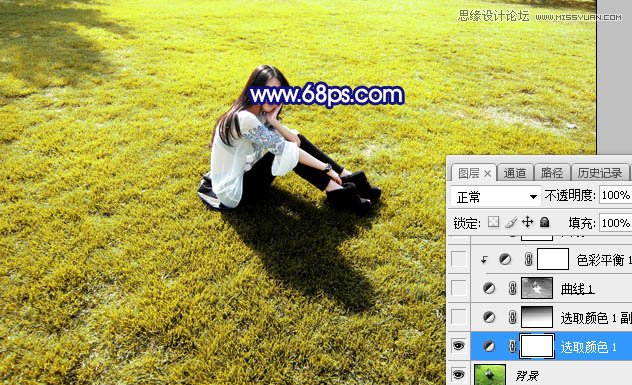632x385 pixels.
Task: Click 选取颜色 1 adjustment icon
Action: (489, 346)
